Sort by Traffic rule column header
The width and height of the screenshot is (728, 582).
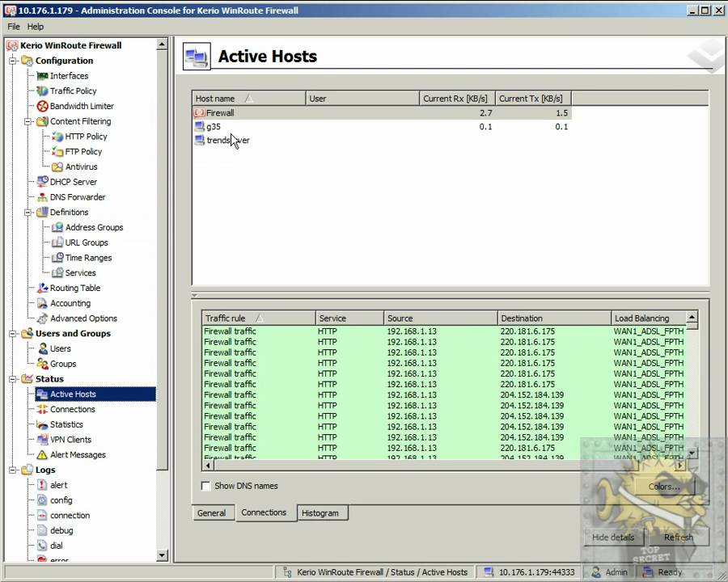click(x=259, y=318)
